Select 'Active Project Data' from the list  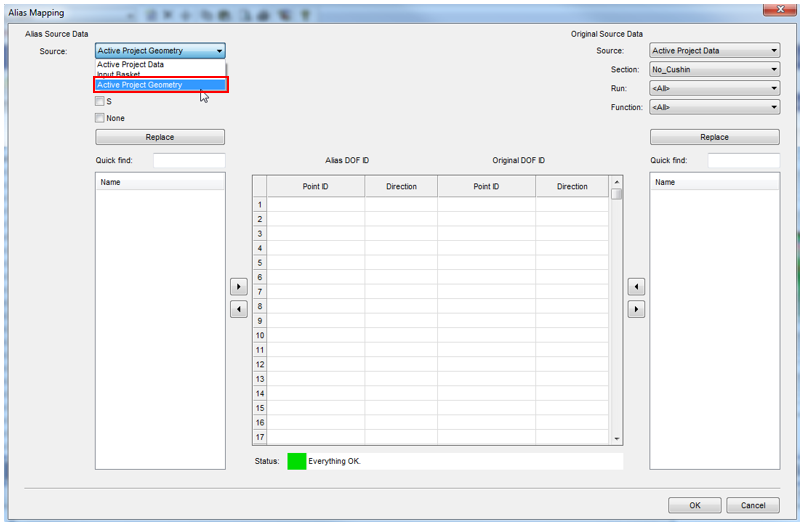click(131, 65)
